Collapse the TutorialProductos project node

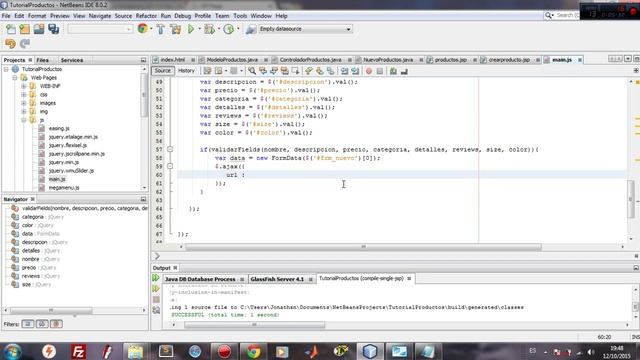tap(6, 69)
